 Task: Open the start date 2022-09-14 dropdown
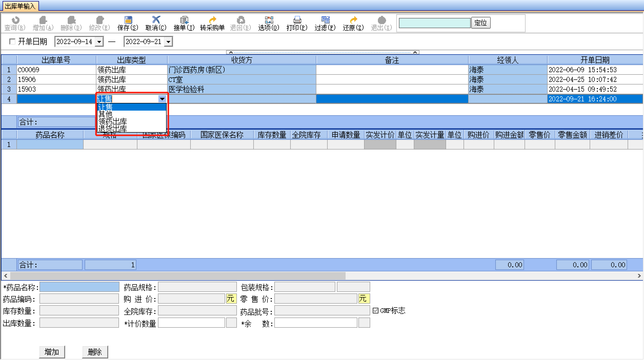click(99, 41)
